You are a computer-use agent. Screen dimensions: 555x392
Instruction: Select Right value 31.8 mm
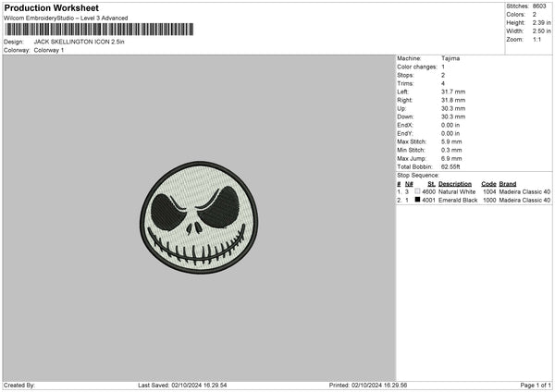453,100
